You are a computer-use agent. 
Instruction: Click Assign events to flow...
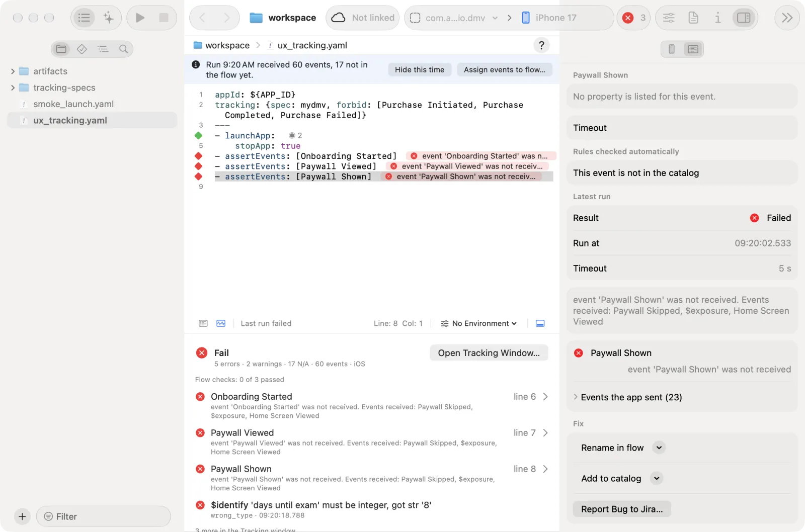point(505,70)
